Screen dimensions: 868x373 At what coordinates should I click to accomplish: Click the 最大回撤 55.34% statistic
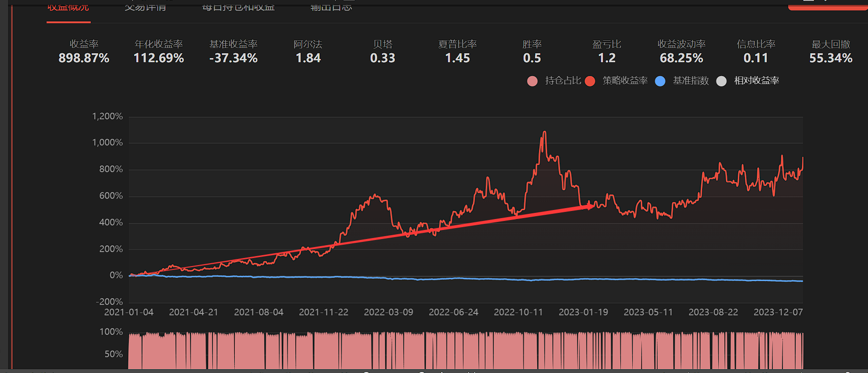click(830, 58)
